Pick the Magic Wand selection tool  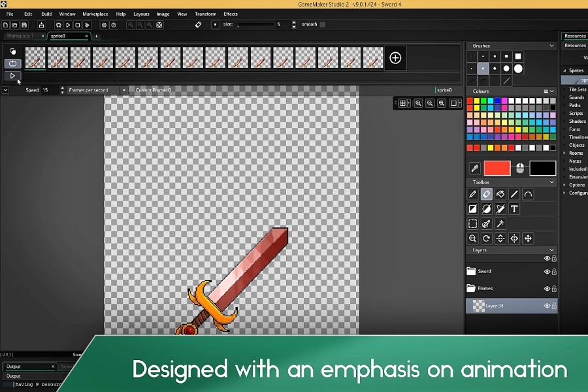pos(500,224)
